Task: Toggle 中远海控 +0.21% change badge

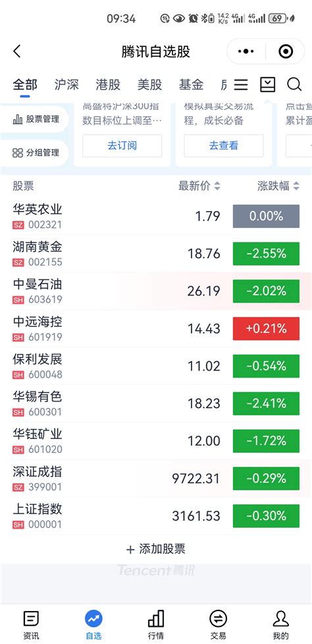Action: [266, 328]
